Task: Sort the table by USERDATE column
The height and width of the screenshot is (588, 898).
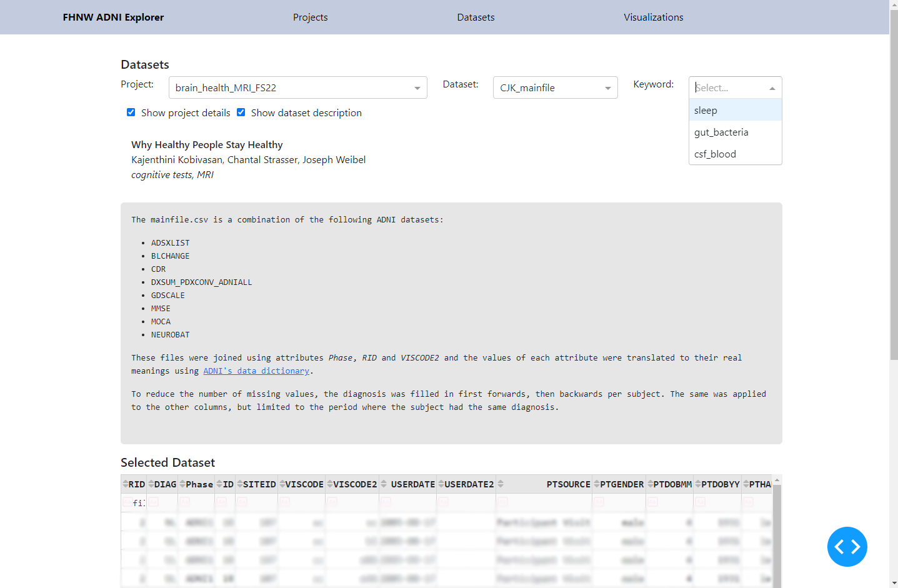Action: pyautogui.click(x=384, y=484)
